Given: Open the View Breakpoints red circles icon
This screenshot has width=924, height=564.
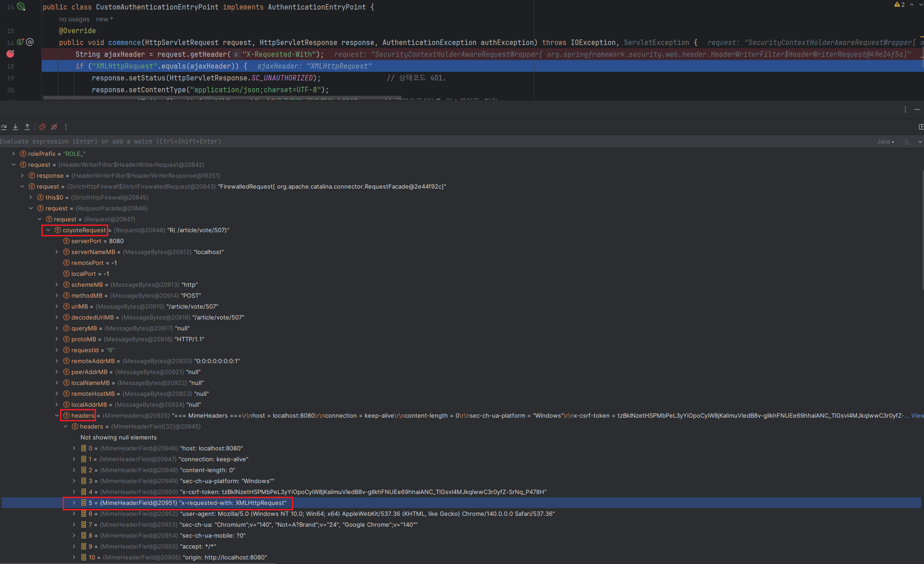Looking at the screenshot, I should pyautogui.click(x=42, y=127).
